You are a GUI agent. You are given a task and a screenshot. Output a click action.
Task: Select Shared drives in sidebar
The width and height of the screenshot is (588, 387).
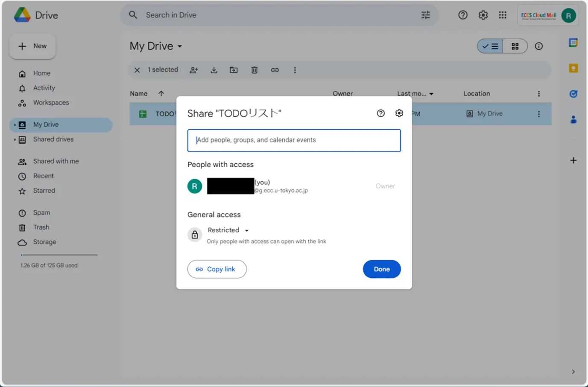(53, 140)
